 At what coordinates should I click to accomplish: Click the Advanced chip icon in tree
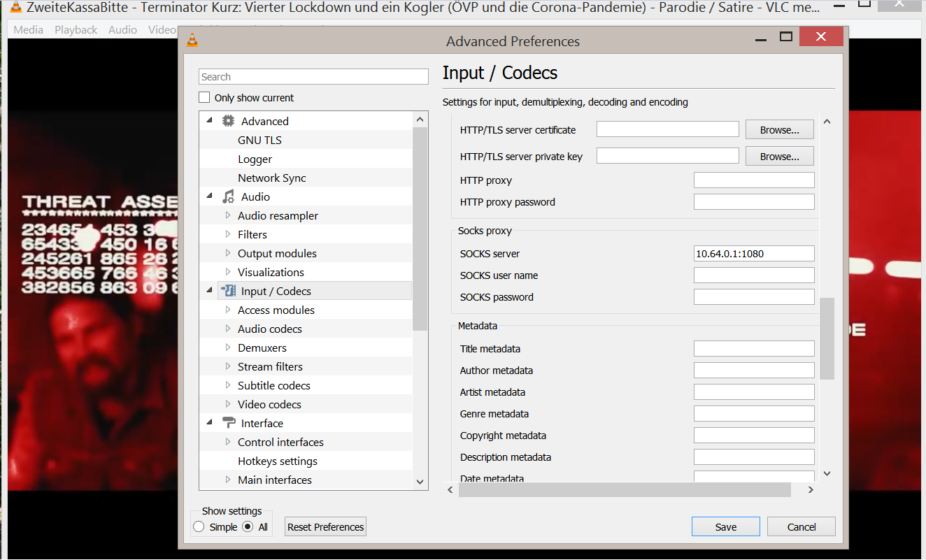tap(228, 121)
